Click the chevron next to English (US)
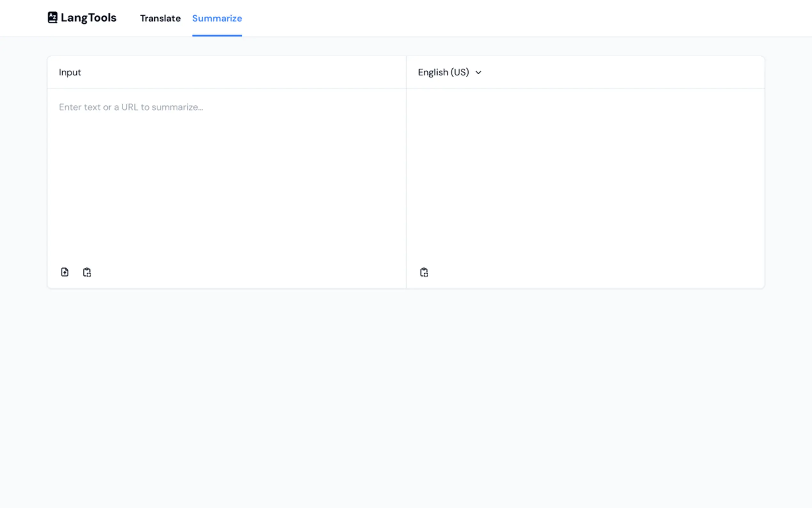 pyautogui.click(x=478, y=73)
